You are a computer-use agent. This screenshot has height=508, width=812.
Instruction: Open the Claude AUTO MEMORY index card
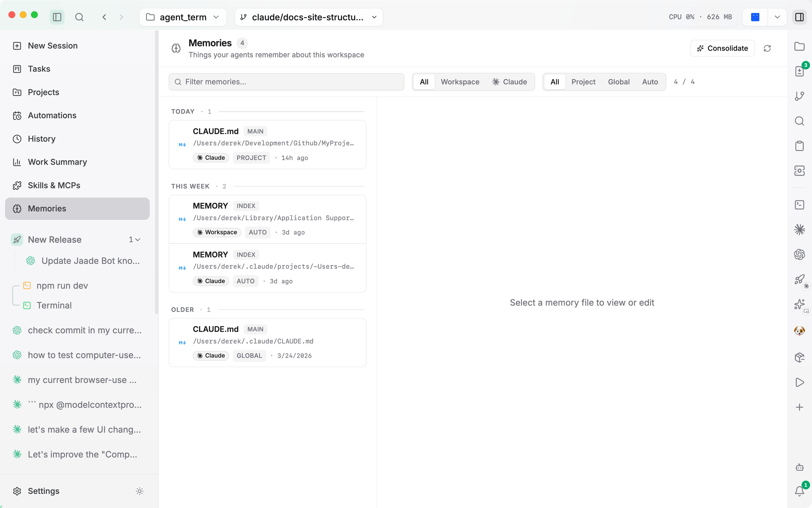coord(267,268)
